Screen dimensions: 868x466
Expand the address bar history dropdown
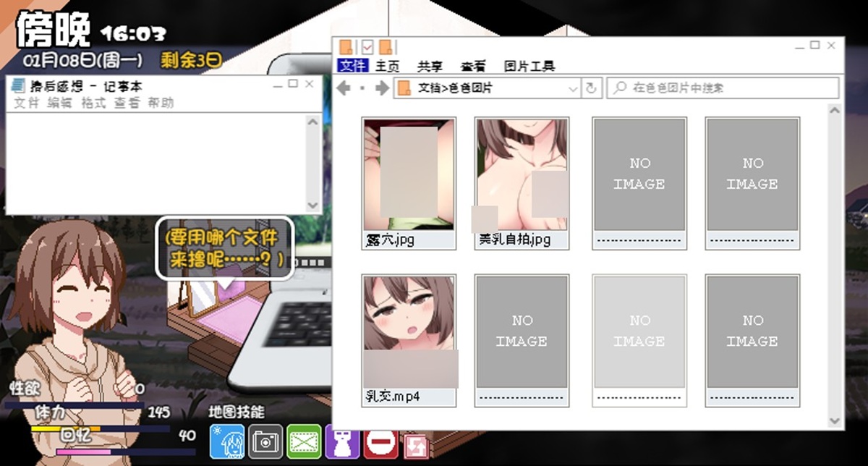coord(573,88)
